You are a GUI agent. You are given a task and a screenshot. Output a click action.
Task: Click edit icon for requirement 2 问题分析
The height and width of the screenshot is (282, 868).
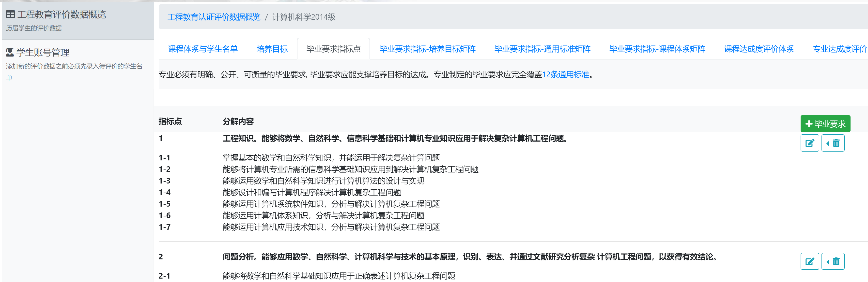click(809, 261)
